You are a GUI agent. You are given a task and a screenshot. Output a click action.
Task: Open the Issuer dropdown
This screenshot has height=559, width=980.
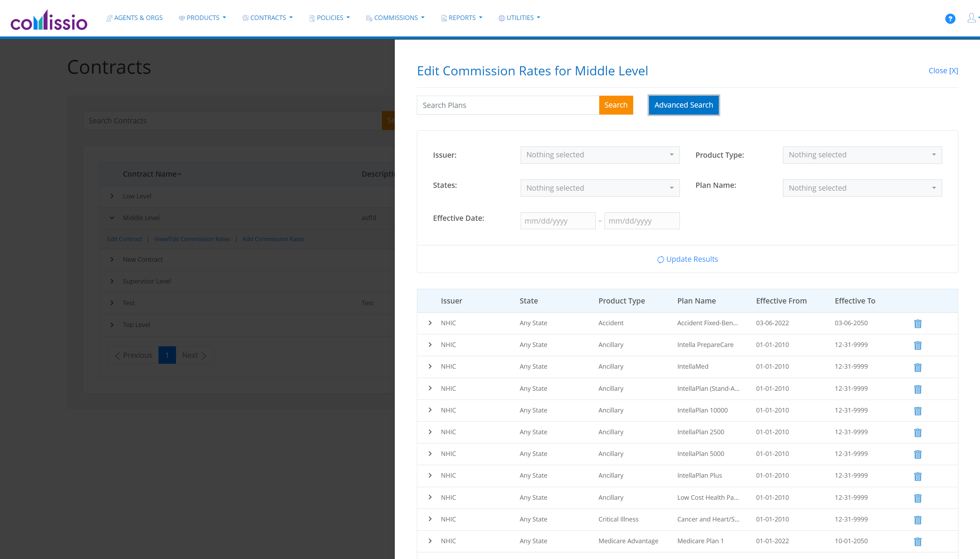(600, 155)
